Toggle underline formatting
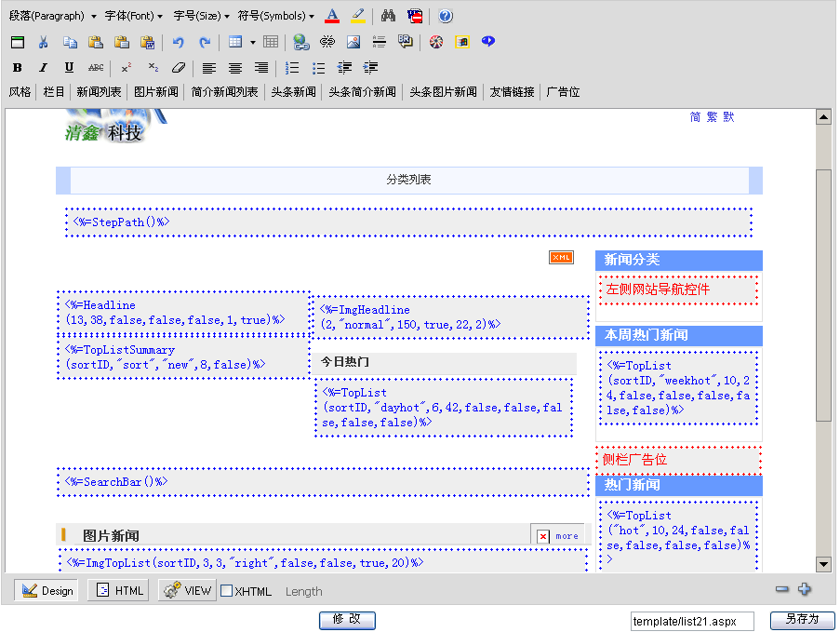840x632 pixels. click(69, 68)
